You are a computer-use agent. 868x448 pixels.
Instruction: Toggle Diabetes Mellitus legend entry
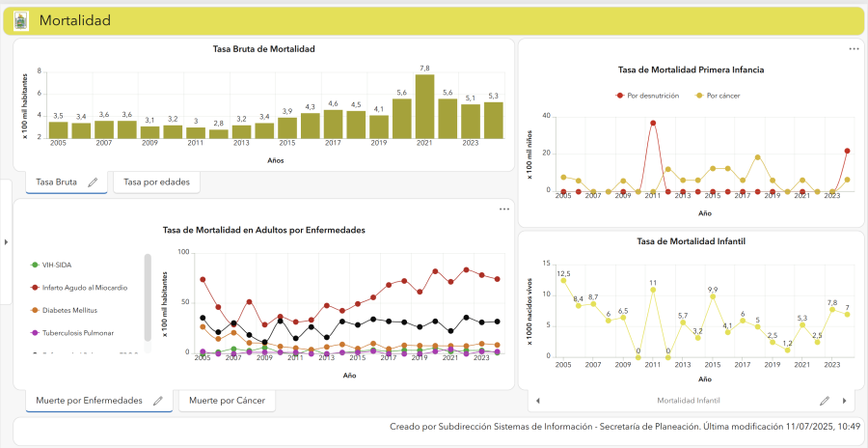65,311
